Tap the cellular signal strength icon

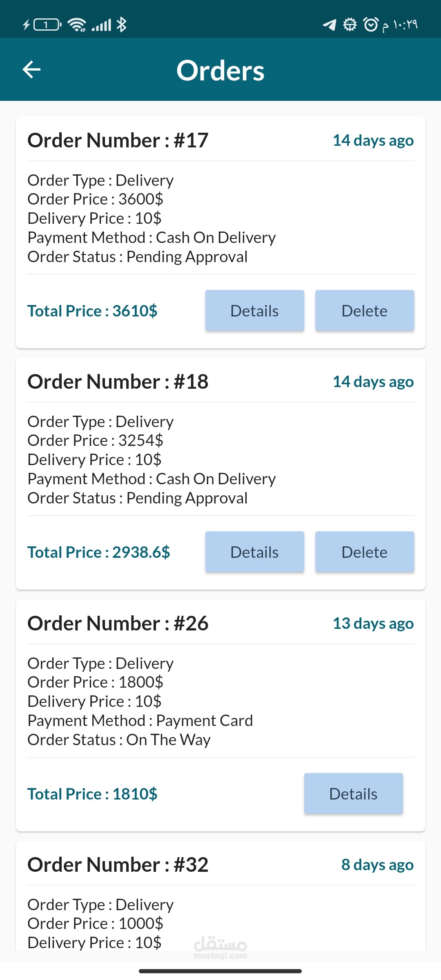coord(101,25)
